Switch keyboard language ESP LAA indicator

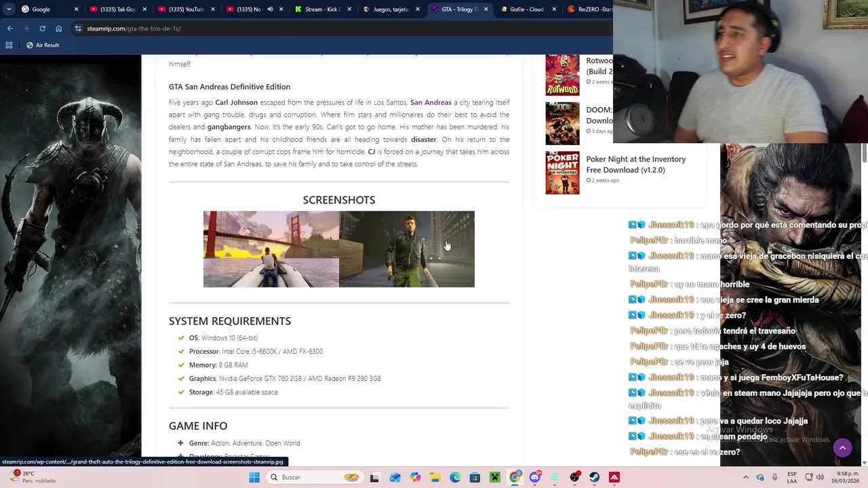(x=792, y=477)
